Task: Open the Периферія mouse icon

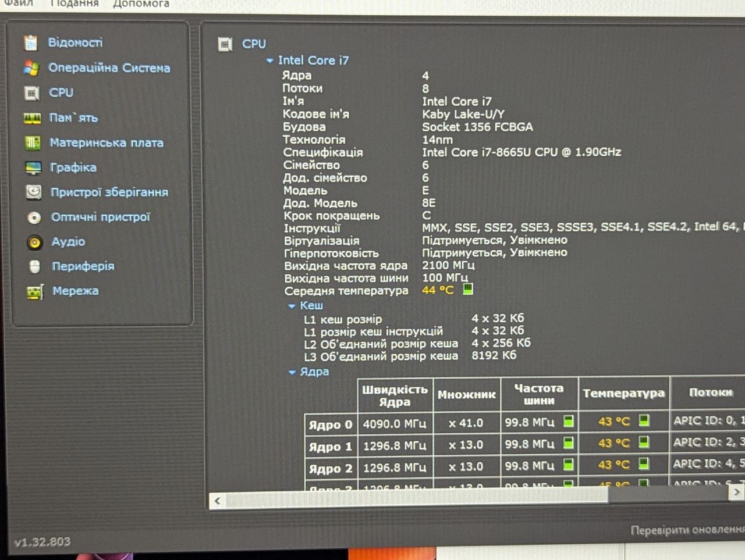Action: (x=35, y=266)
